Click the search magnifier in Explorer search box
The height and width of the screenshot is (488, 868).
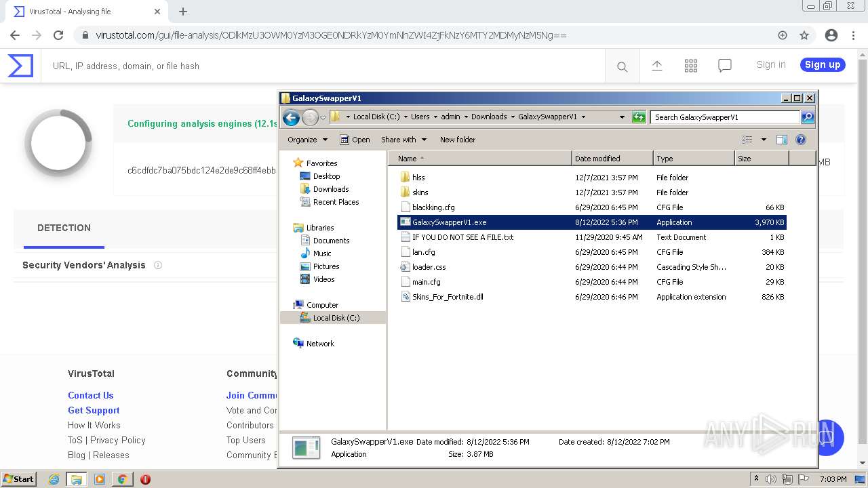(807, 117)
